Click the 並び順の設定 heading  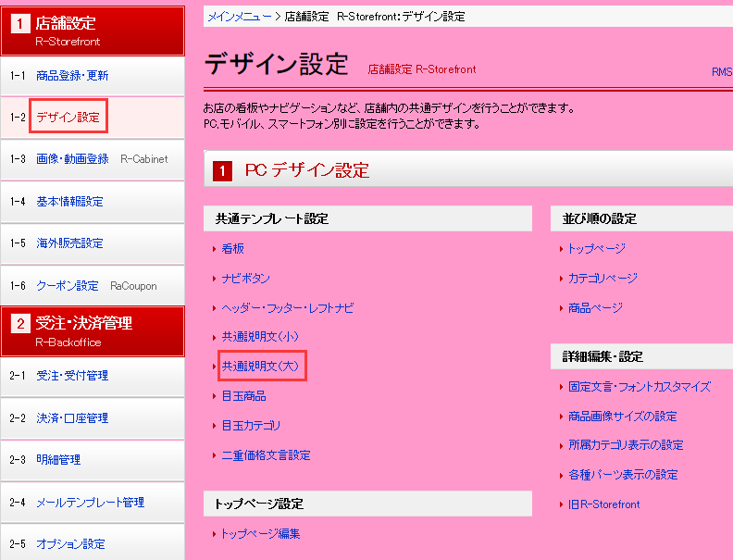600,218
